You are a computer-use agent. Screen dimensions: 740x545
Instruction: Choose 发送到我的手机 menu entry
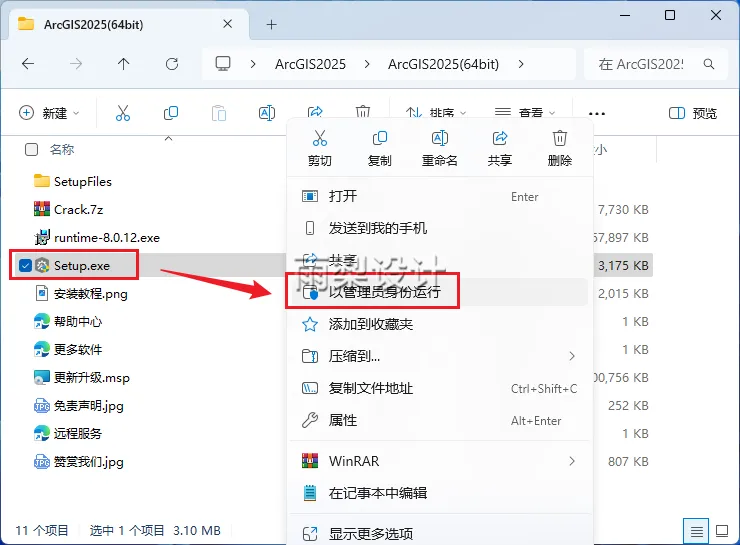click(440, 228)
